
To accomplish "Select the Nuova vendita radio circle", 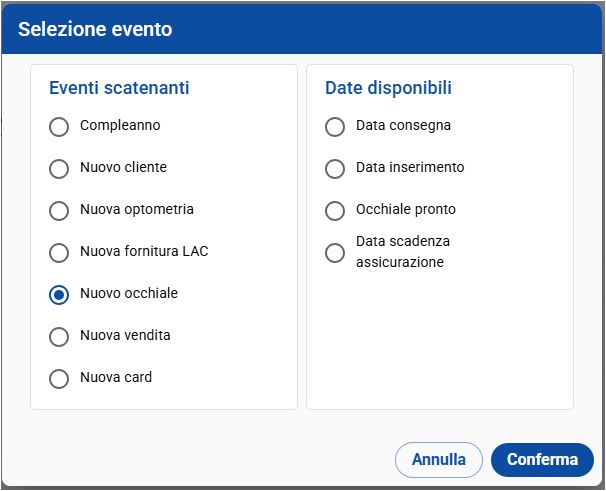I will click(59, 337).
